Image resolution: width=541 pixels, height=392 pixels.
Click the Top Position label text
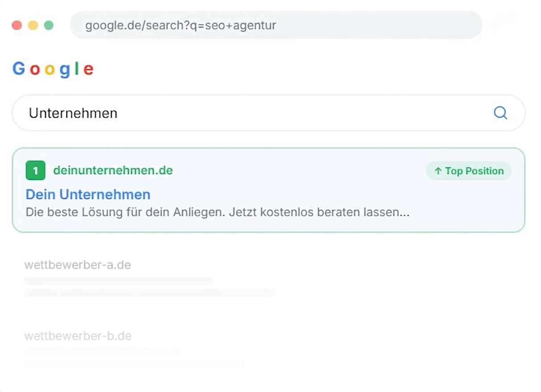(x=474, y=171)
